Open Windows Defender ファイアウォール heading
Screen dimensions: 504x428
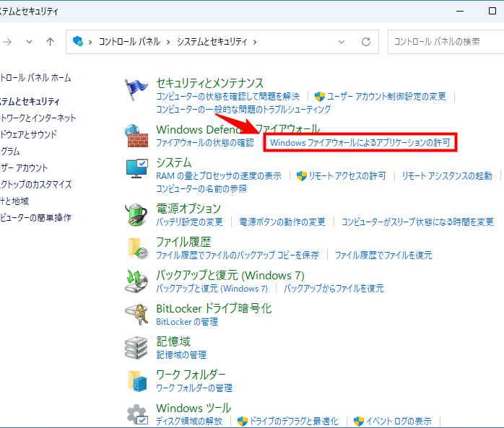coord(238,129)
